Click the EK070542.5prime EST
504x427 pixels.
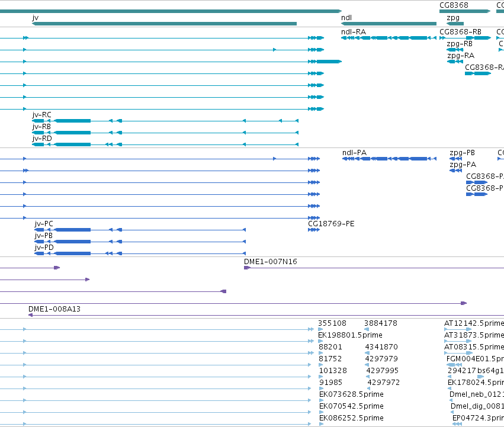tap(321, 413)
